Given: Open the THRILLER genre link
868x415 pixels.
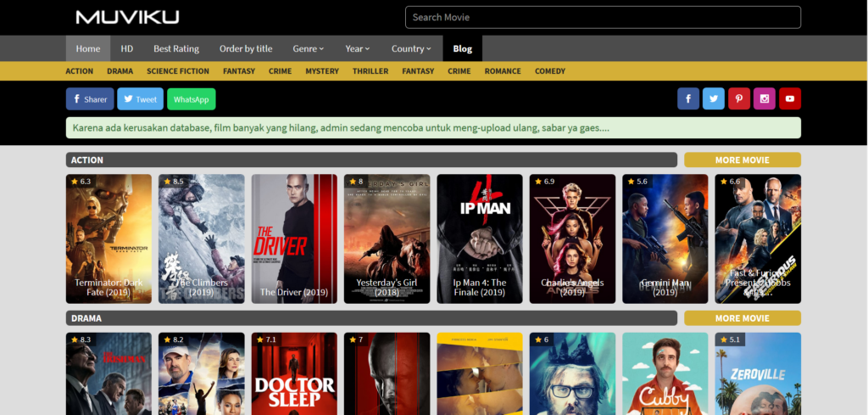Looking at the screenshot, I should tap(370, 71).
